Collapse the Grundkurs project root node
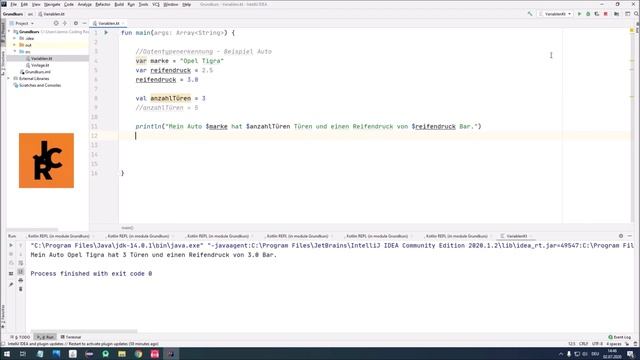 (9, 31)
